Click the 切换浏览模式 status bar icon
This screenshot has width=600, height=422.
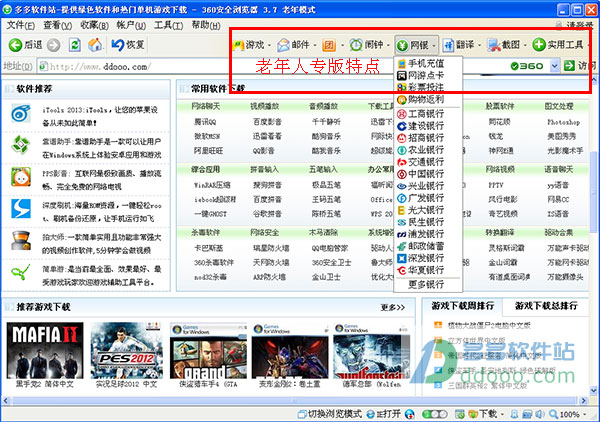click(x=302, y=414)
